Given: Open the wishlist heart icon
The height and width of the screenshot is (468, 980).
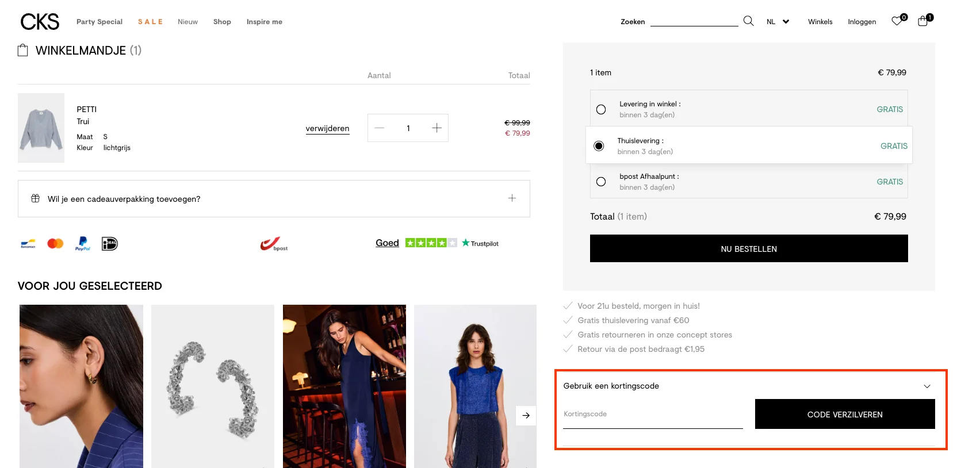Looking at the screenshot, I should click(x=897, y=21).
